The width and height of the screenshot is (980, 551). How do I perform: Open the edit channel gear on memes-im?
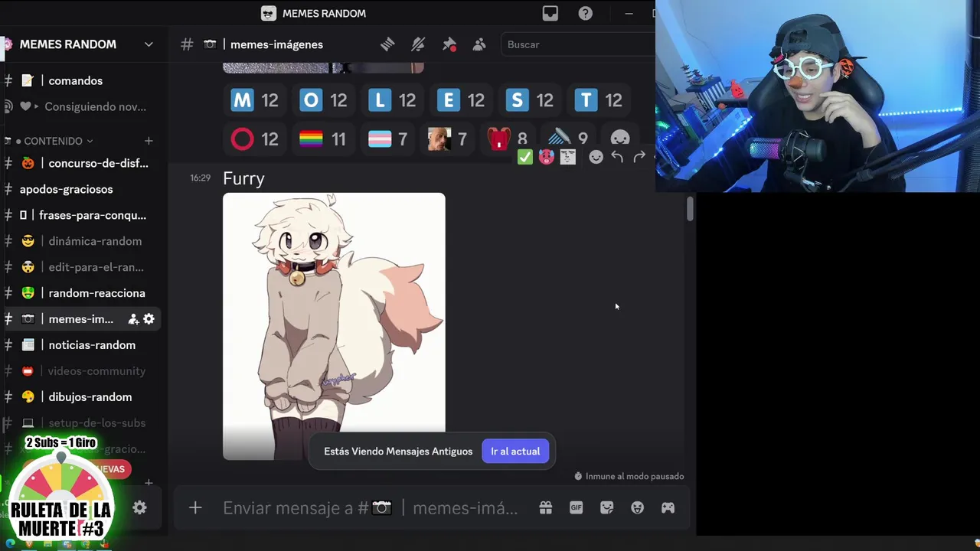(149, 319)
